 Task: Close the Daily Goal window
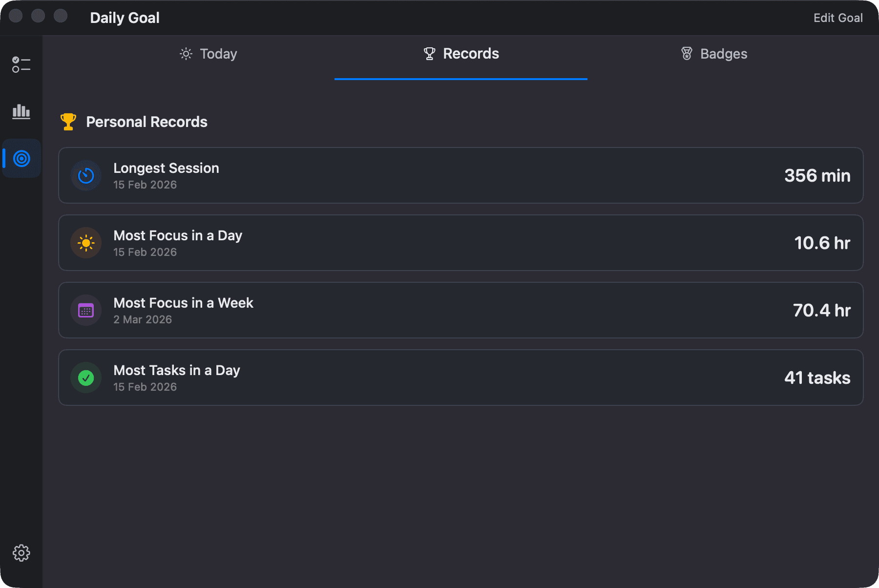point(16,16)
